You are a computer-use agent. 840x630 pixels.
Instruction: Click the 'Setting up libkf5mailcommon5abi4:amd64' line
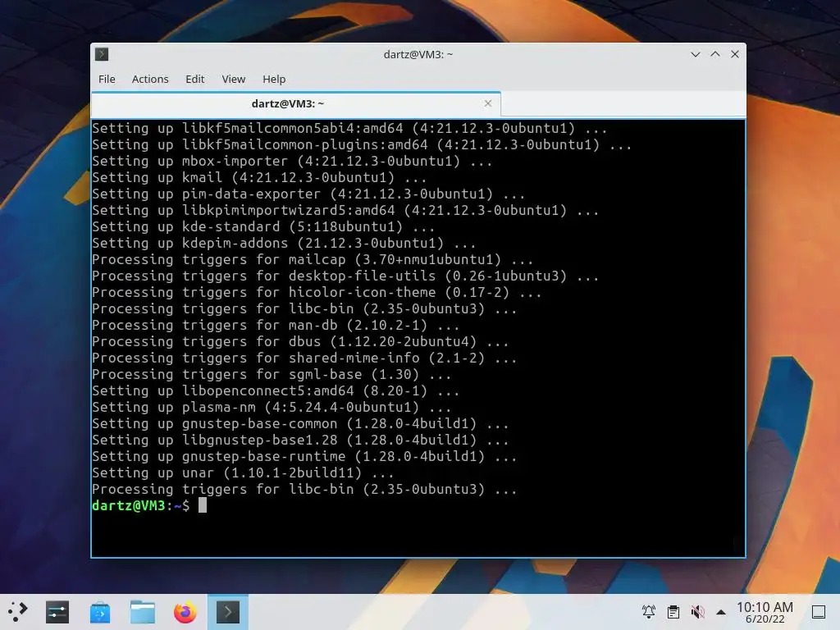click(x=349, y=129)
